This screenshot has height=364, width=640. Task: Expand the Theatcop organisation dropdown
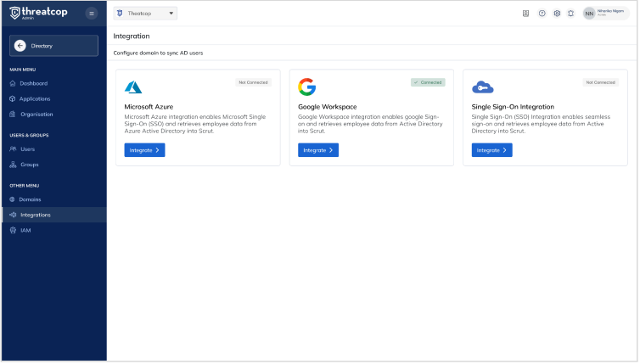pos(145,14)
